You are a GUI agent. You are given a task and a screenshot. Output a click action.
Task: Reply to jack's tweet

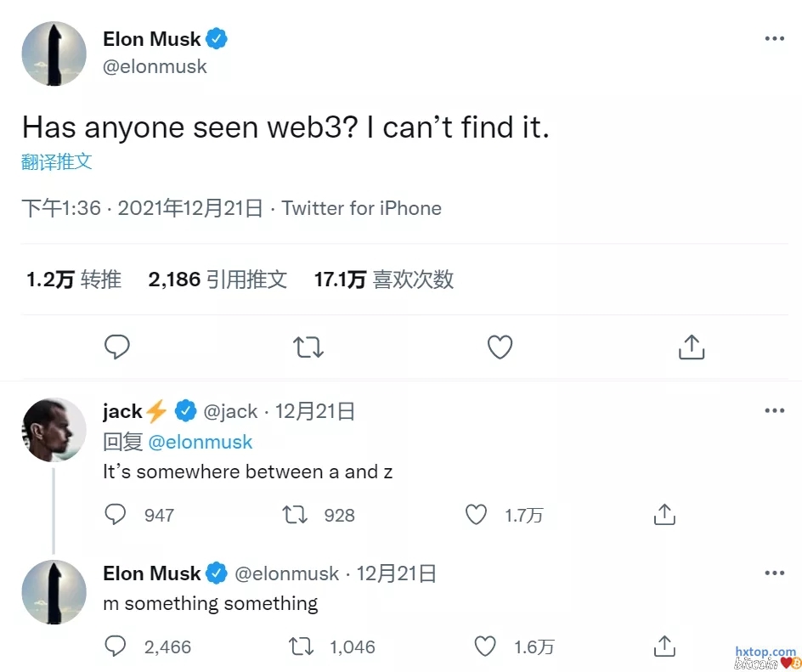[116, 515]
